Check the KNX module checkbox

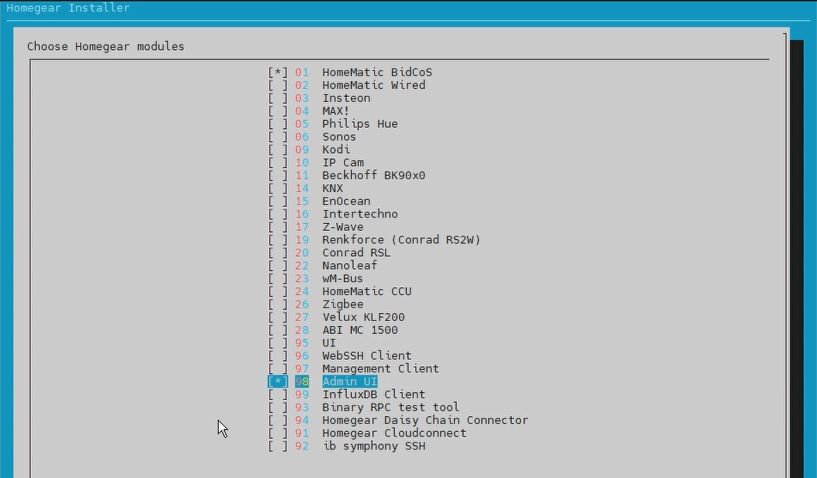point(278,188)
